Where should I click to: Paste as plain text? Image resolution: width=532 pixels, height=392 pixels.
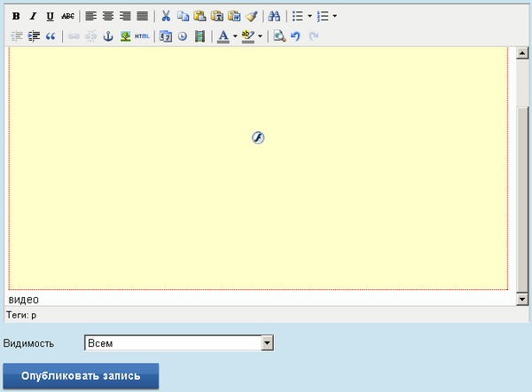pos(217,16)
